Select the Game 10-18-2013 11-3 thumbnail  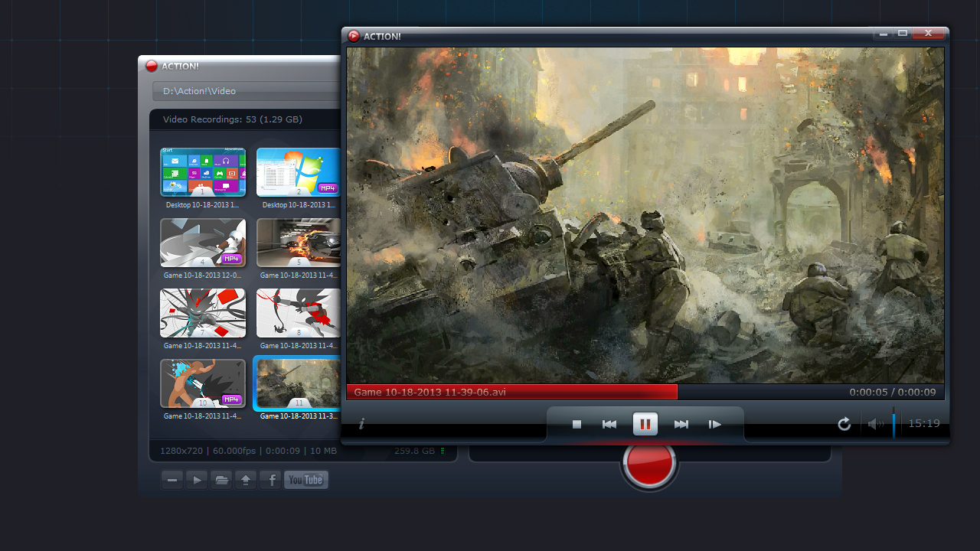298,385
